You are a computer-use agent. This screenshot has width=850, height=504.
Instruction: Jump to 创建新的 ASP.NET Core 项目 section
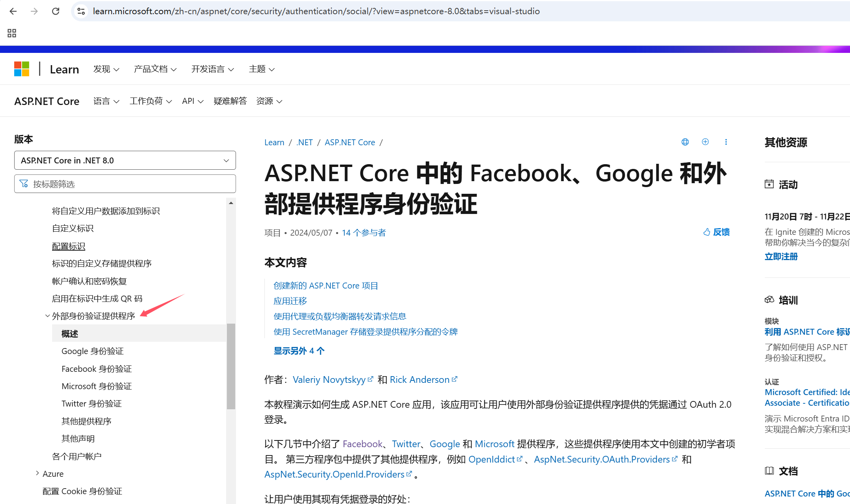pos(326,286)
